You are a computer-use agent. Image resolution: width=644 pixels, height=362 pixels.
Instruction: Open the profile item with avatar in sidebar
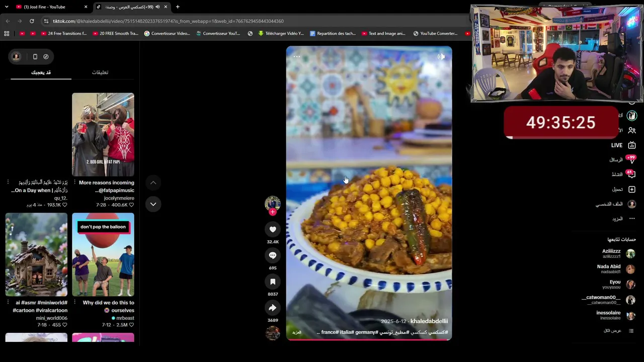point(616,204)
